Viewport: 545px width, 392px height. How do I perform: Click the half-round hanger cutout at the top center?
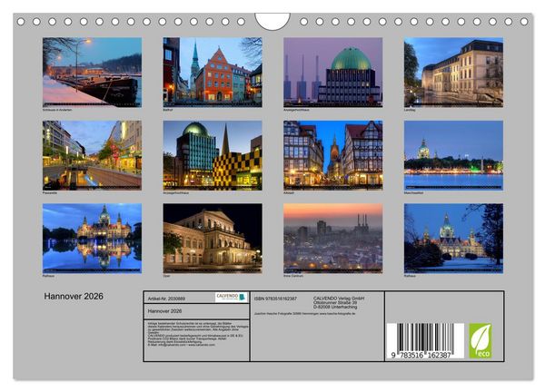[x=272, y=21]
